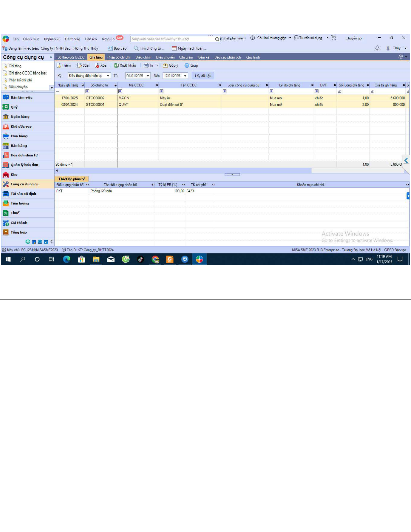
Task: Open Ghi tăng CCDC hàng loạt link
Action: point(27,73)
